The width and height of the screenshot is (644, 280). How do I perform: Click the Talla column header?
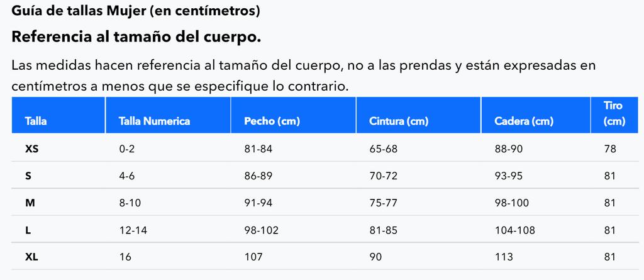(x=36, y=121)
